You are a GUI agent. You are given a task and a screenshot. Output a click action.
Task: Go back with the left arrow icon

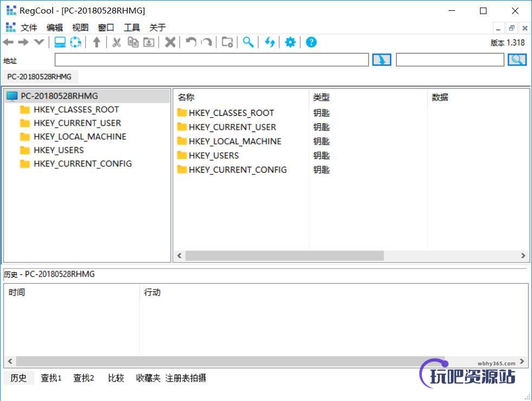point(8,42)
